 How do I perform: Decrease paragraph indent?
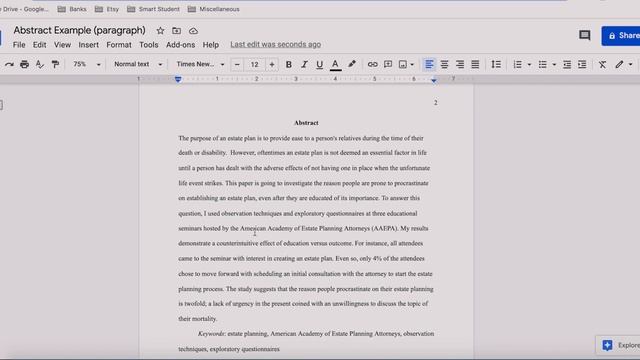[567, 64]
